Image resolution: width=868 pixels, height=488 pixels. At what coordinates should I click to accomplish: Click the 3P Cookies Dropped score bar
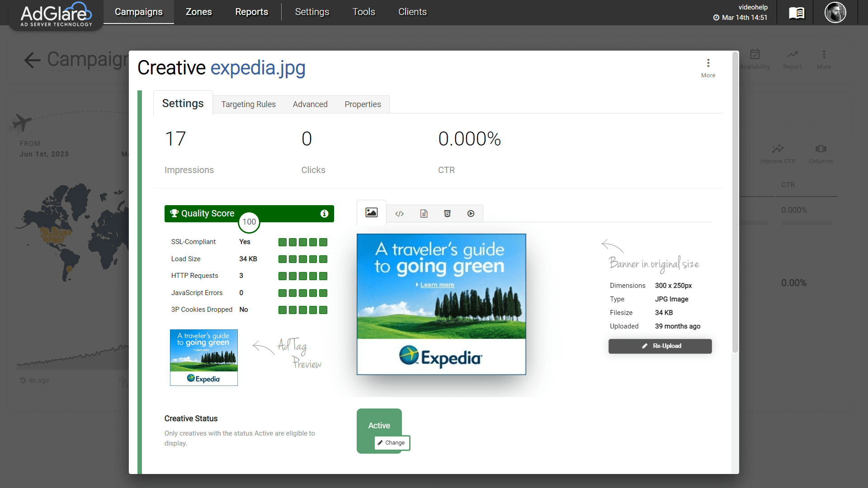tap(302, 310)
